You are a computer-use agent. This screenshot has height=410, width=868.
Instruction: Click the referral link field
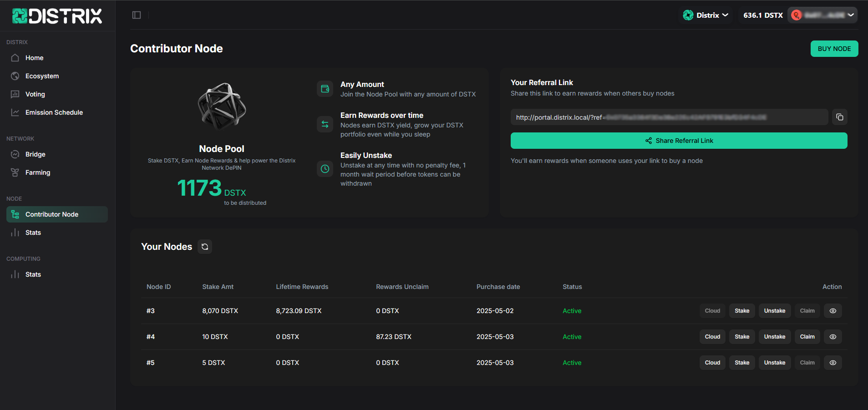click(669, 117)
